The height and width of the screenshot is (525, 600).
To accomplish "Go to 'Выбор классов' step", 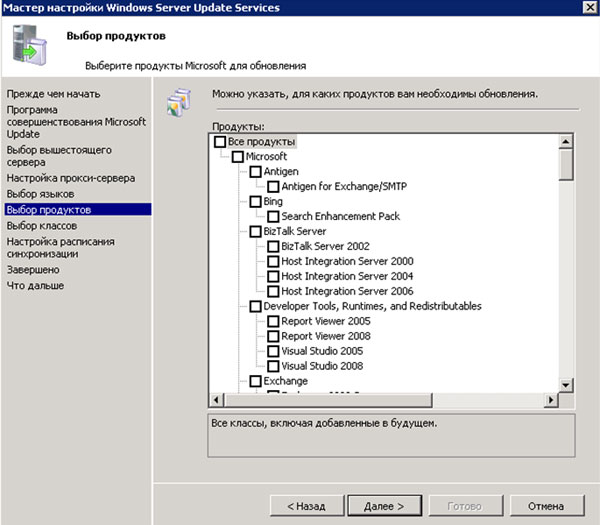I will click(42, 226).
